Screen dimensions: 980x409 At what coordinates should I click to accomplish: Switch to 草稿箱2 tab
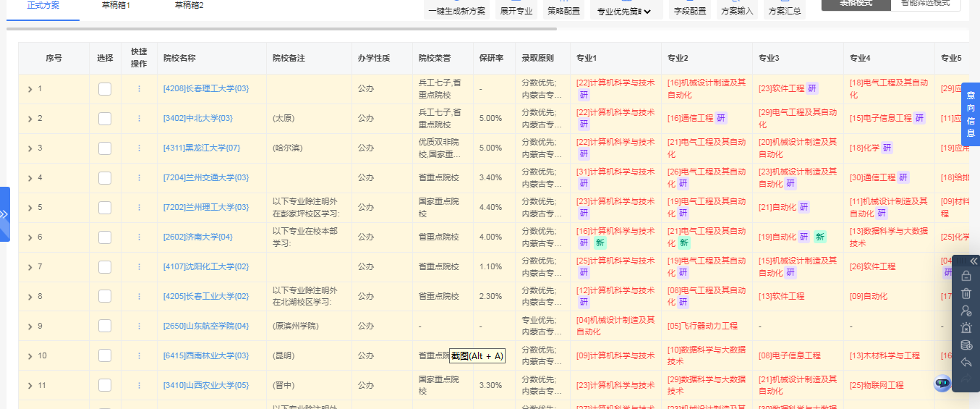(x=189, y=6)
